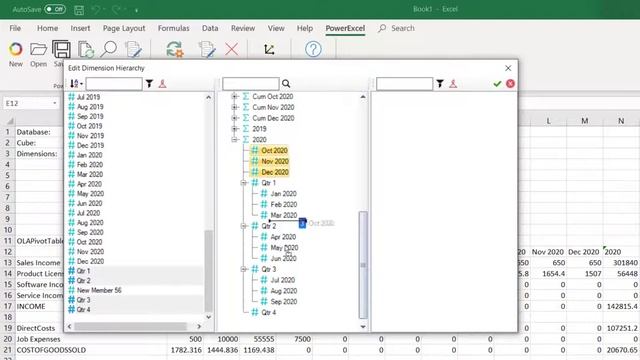Collapse the Qtr 2 node
Screen dimensions: 640x360
(x=244, y=226)
